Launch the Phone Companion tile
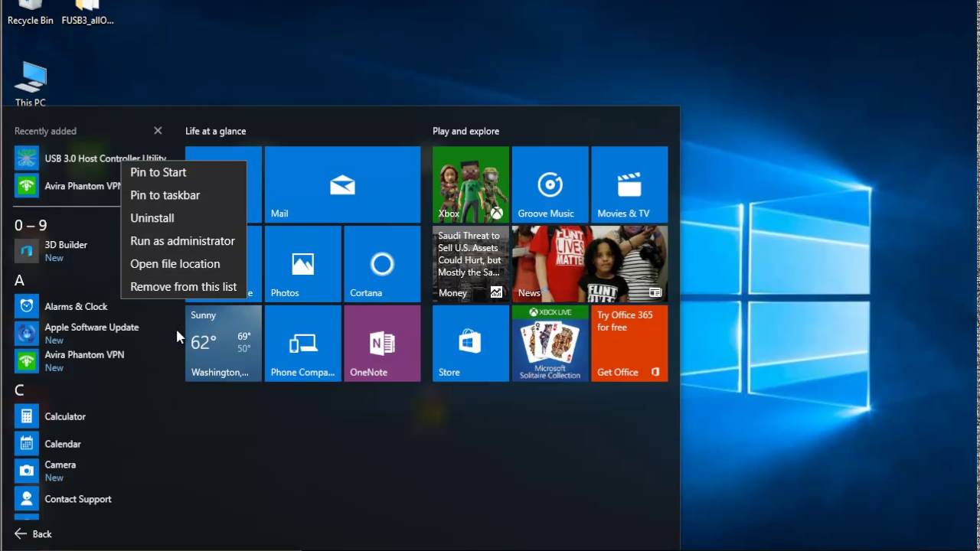980x551 pixels. 302,344
